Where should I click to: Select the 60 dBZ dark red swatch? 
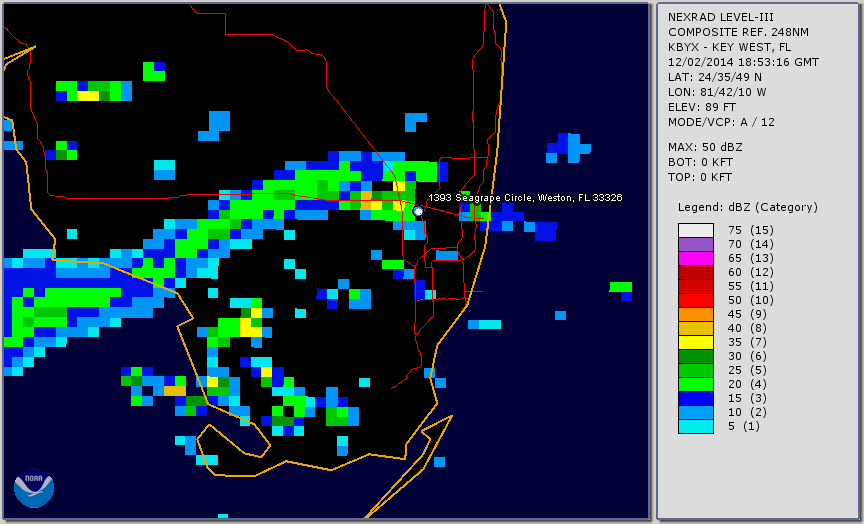pos(696,272)
